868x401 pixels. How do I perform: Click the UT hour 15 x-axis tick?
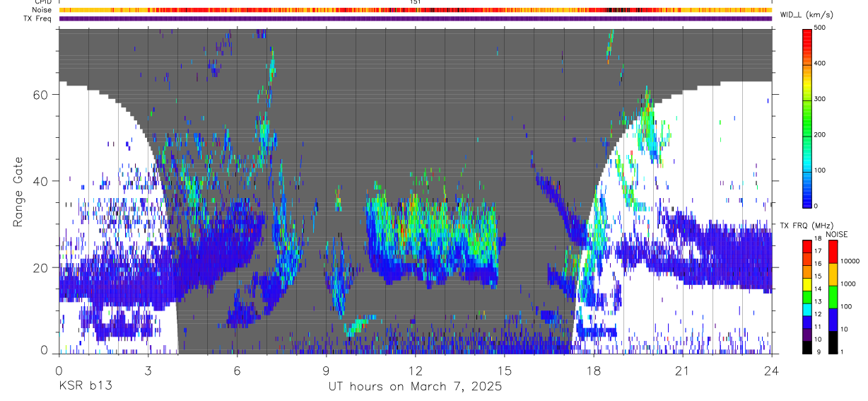tap(505, 369)
